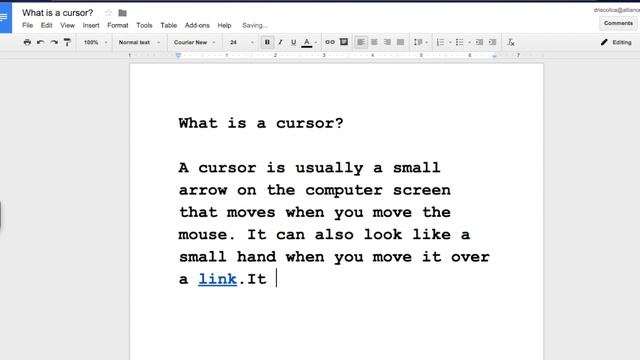This screenshot has height=360, width=640.
Task: Select the Paint format tool
Action: tap(67, 42)
